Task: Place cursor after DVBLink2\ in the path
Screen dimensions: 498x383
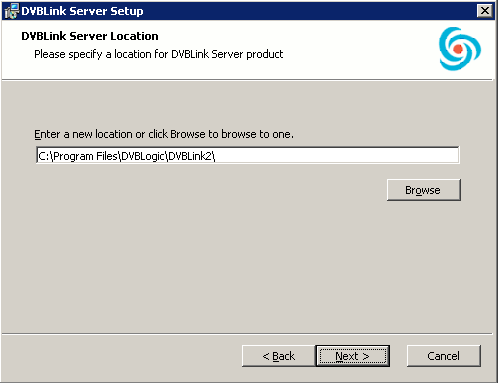Action: pos(216,156)
